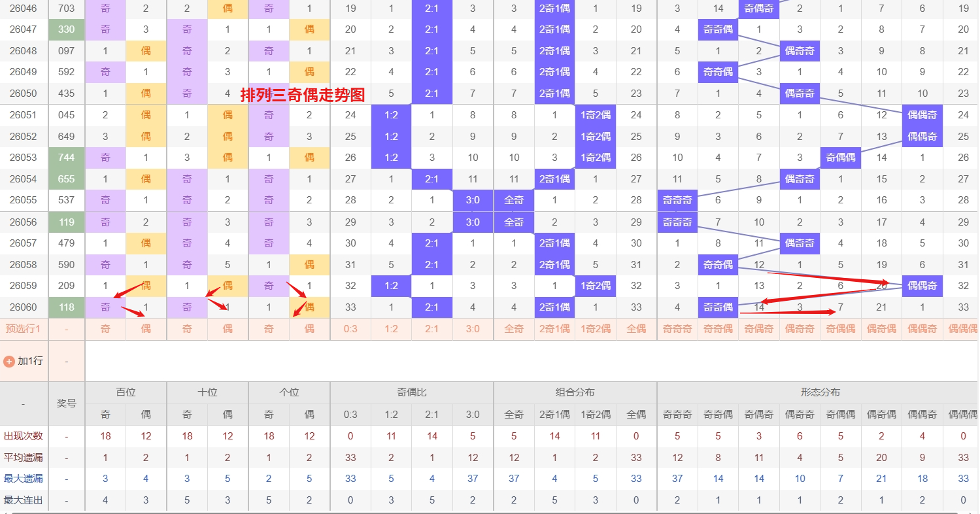Select 百位 偶 in the 预选行1 row
The image size is (980, 514).
pyautogui.click(x=146, y=329)
